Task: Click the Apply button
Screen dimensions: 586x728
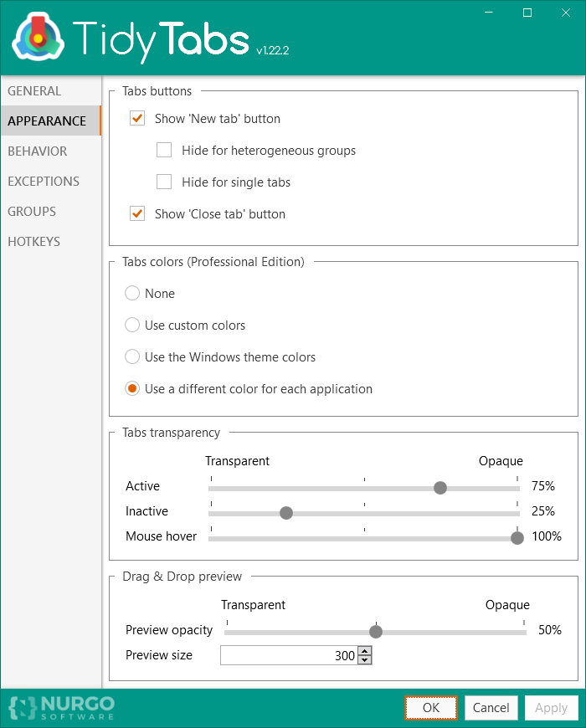Action: [x=551, y=708]
